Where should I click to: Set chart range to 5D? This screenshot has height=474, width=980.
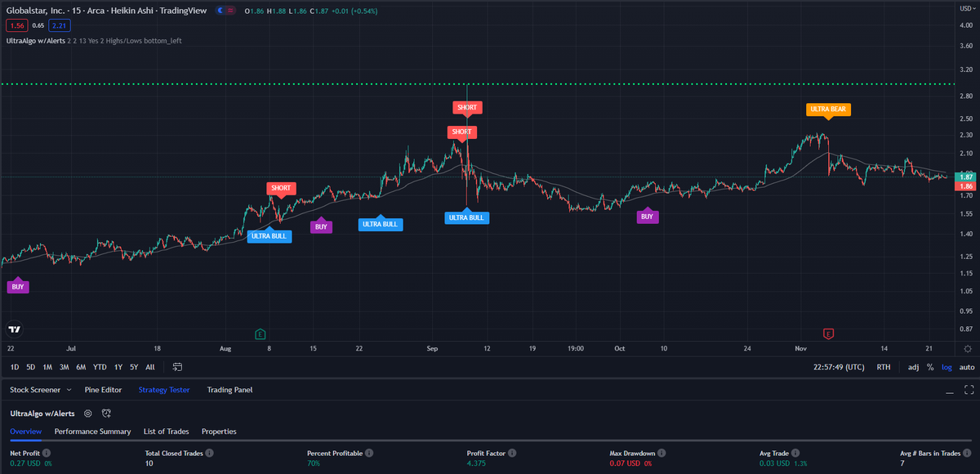(x=30, y=367)
